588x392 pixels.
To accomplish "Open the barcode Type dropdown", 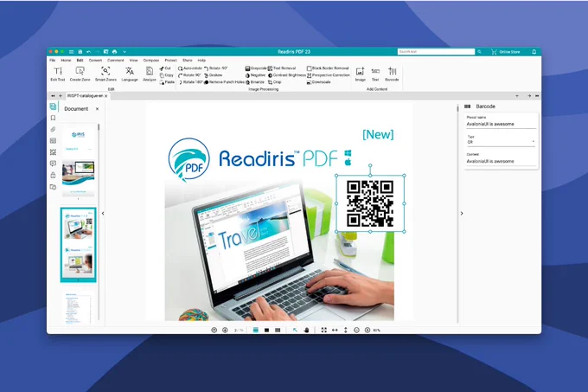I will point(501,142).
